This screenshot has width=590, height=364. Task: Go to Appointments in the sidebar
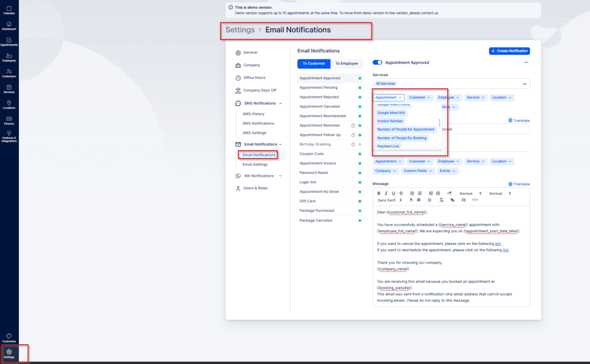[x=9, y=41]
